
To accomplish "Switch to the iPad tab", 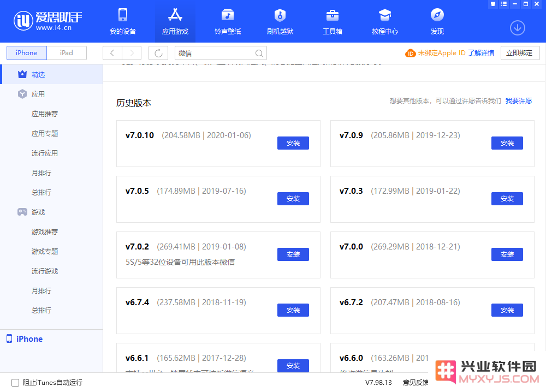I will (x=67, y=53).
